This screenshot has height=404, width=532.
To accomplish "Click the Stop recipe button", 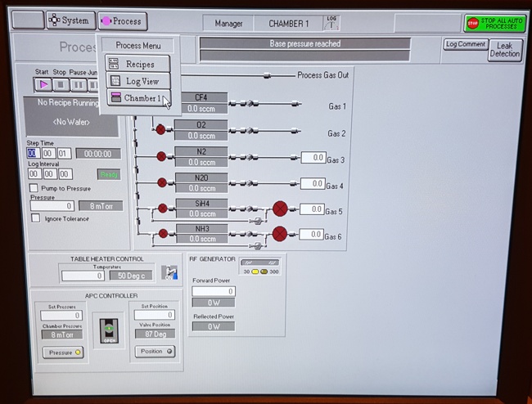I will [x=61, y=84].
